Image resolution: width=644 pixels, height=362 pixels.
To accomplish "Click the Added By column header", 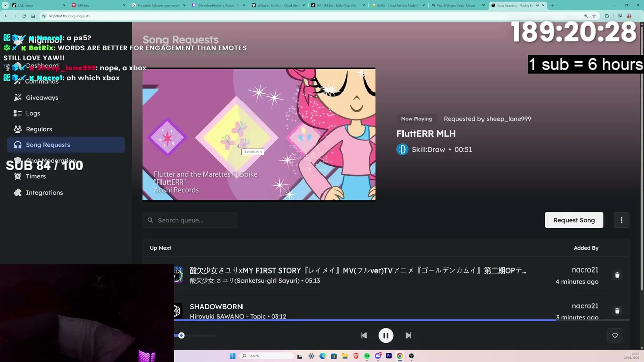I will point(586,248).
